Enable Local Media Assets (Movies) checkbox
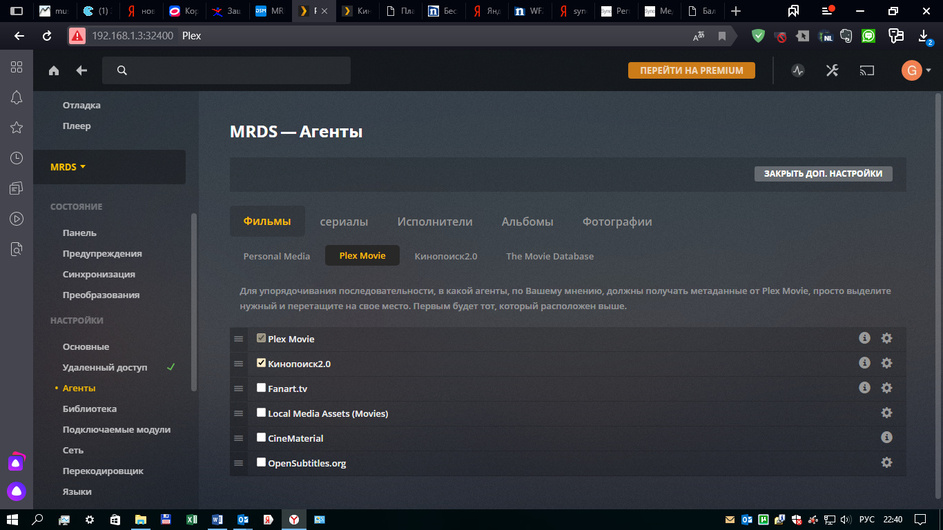Image resolution: width=943 pixels, height=530 pixels. pyautogui.click(x=261, y=413)
